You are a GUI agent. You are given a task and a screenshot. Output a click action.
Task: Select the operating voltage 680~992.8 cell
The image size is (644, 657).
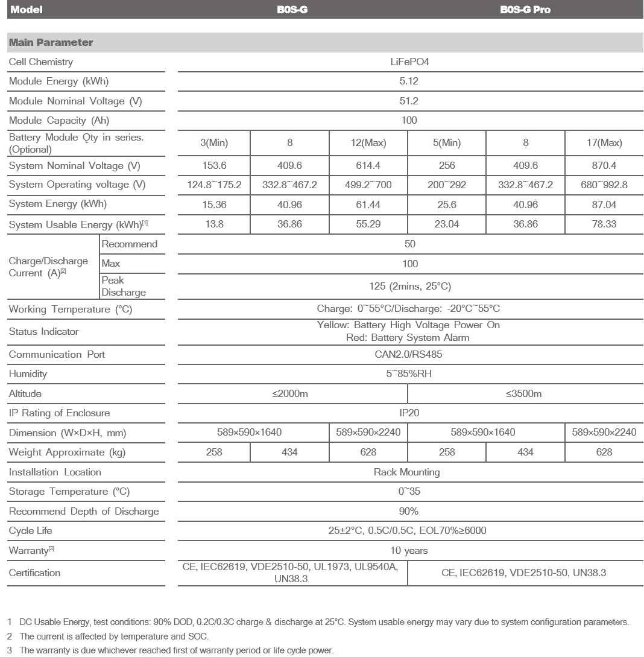pyautogui.click(x=604, y=185)
